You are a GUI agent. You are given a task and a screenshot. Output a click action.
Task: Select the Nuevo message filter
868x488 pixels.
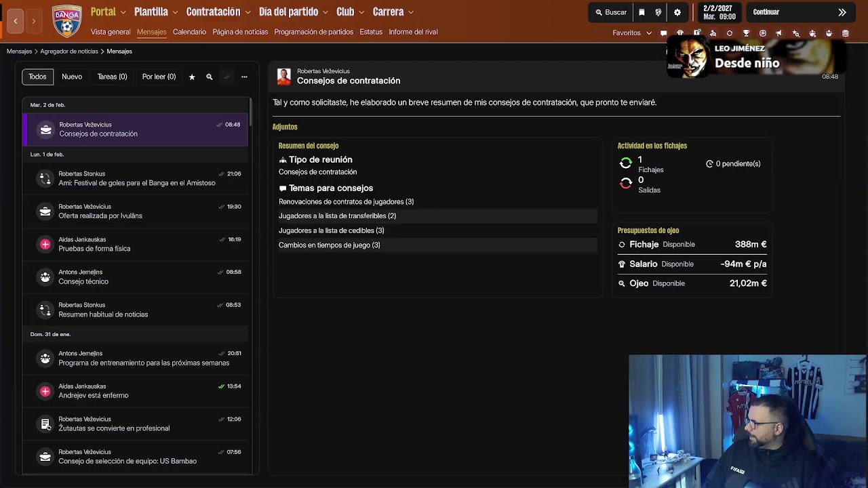click(x=72, y=77)
